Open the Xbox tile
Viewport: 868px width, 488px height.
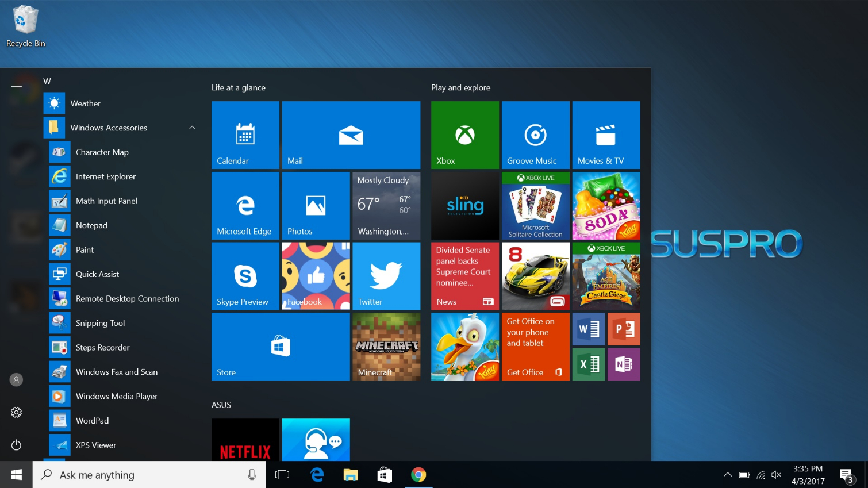pyautogui.click(x=465, y=135)
